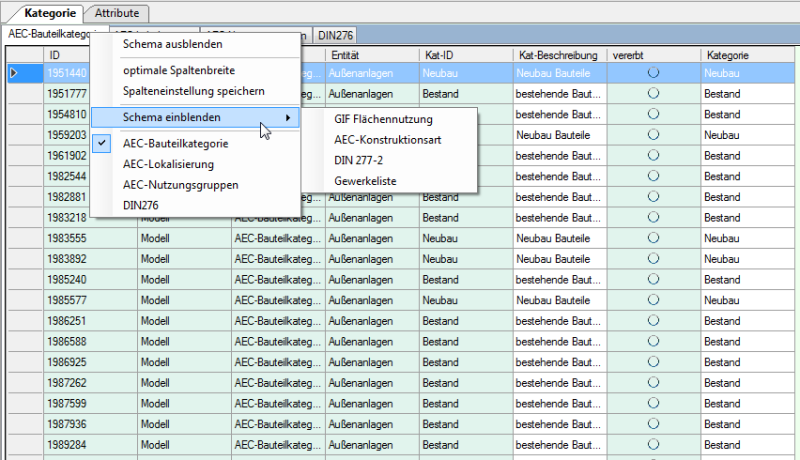
Task: Toggle the vererbt circle in row 1983555
Action: 653,238
